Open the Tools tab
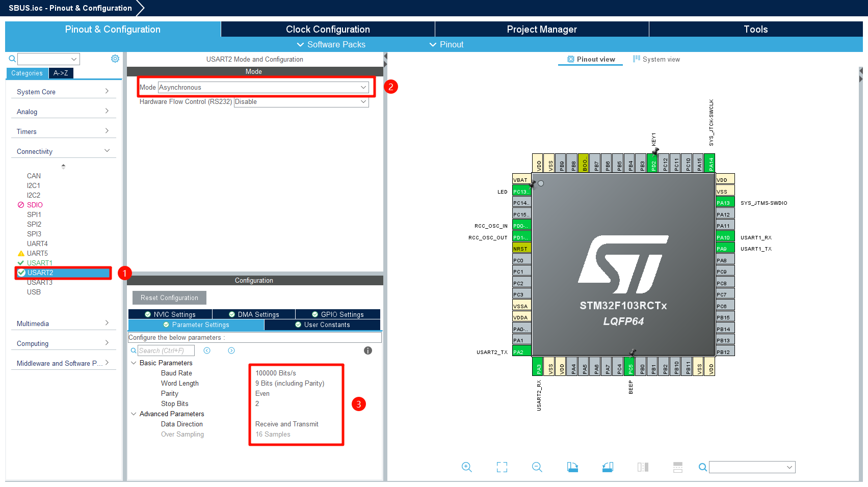Viewport: 868px width, 487px height. pyautogui.click(x=756, y=29)
